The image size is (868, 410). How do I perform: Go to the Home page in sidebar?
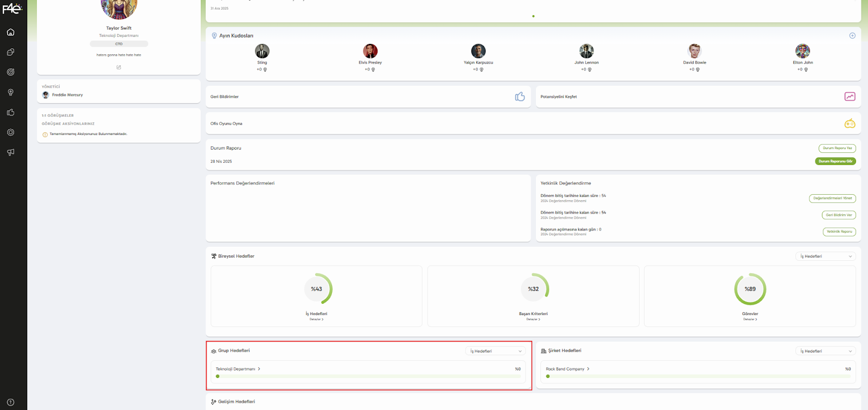[10, 32]
